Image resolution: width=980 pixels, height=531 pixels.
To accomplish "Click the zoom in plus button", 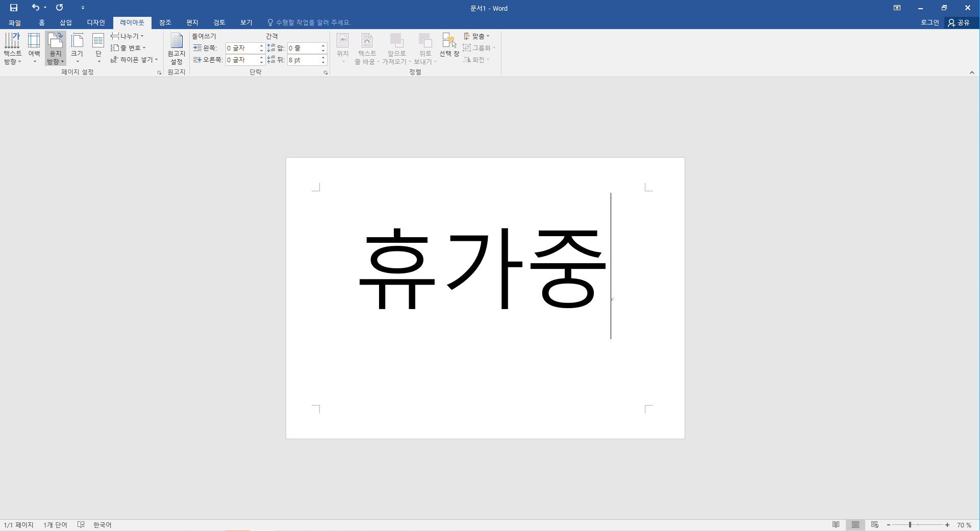I will pos(947,525).
